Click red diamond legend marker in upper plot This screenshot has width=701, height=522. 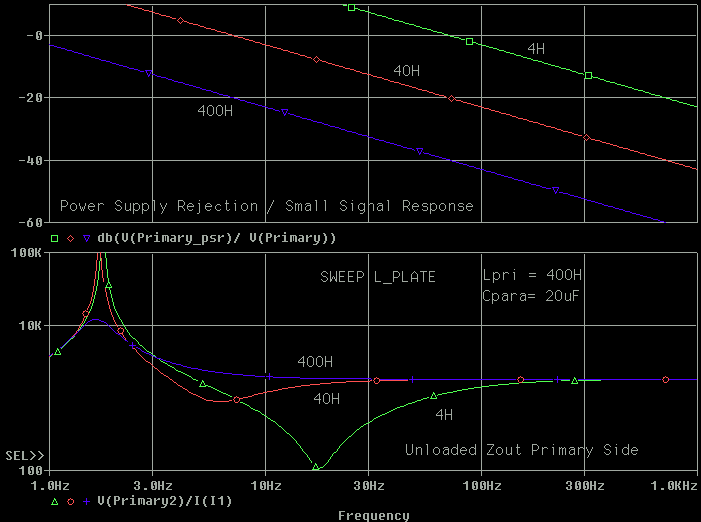pyautogui.click(x=70, y=238)
